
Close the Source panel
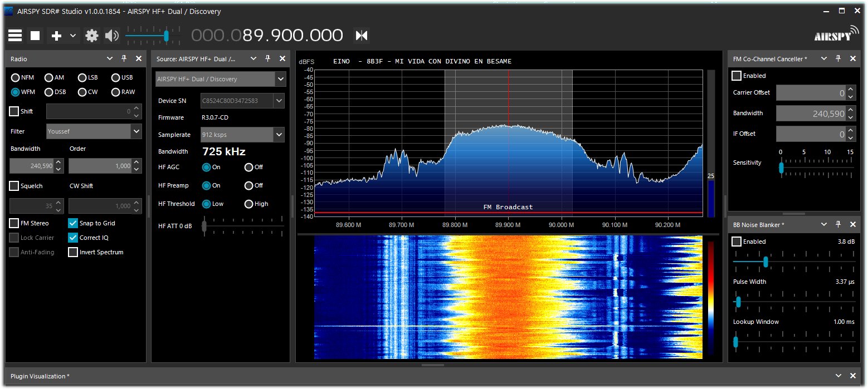pos(282,58)
